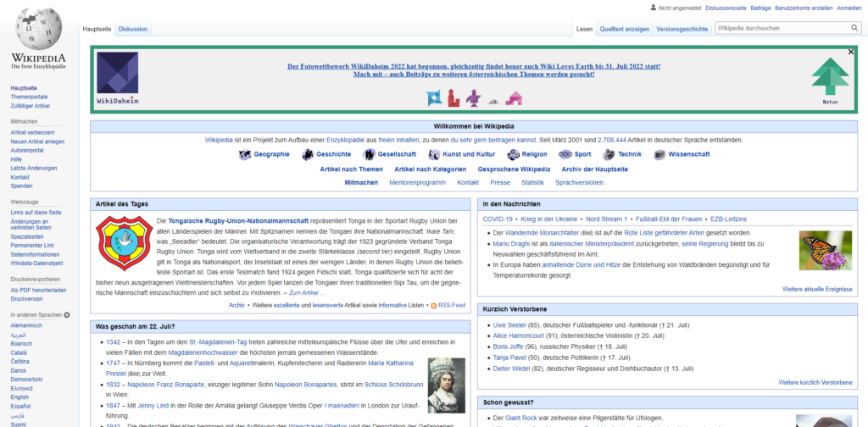Click the red building tangram icon
Viewport: 868px width, 427px height.
tap(453, 97)
